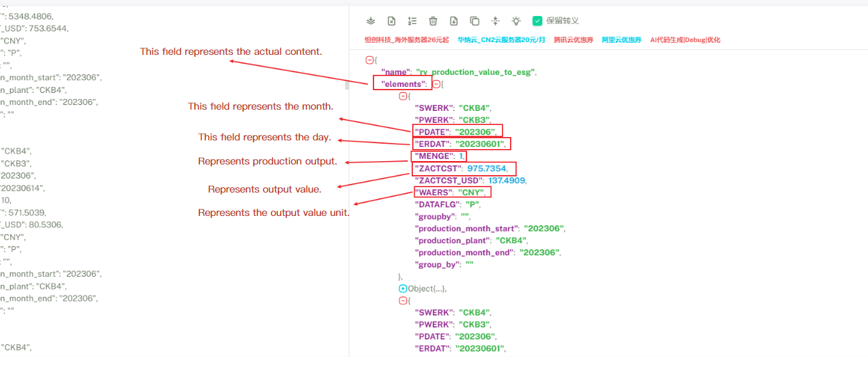Toggle the numbered list icon
Image resolution: width=868 pixels, height=373 pixels.
pos(412,21)
